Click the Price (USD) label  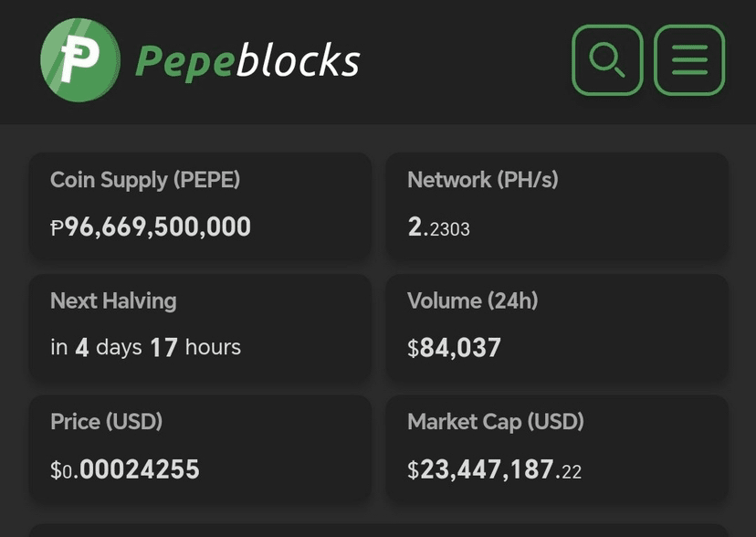106,422
